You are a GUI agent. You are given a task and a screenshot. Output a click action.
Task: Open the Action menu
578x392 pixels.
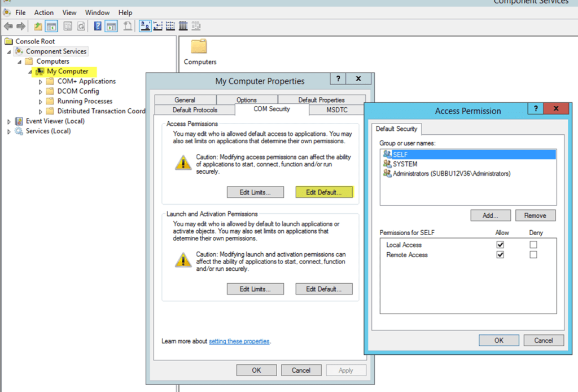[43, 12]
